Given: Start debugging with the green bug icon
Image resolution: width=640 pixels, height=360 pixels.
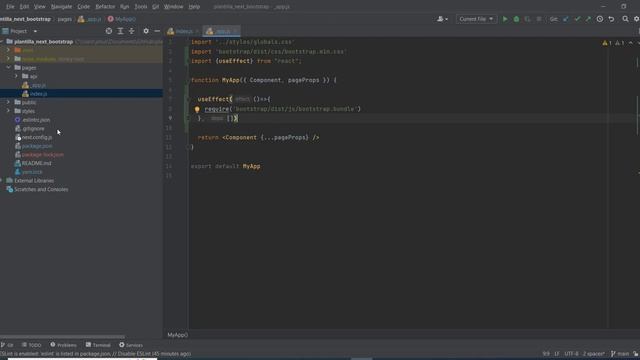Looking at the screenshot, I should (x=516, y=19).
